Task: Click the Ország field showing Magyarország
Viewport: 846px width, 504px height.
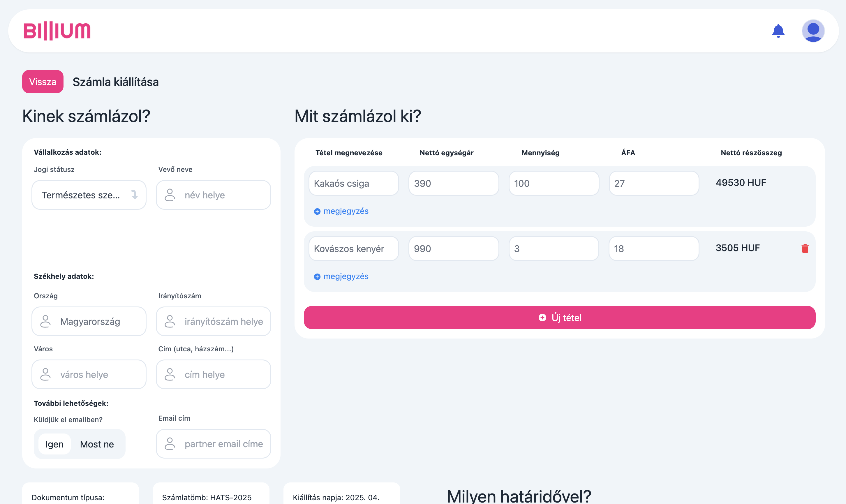Action: (x=90, y=321)
